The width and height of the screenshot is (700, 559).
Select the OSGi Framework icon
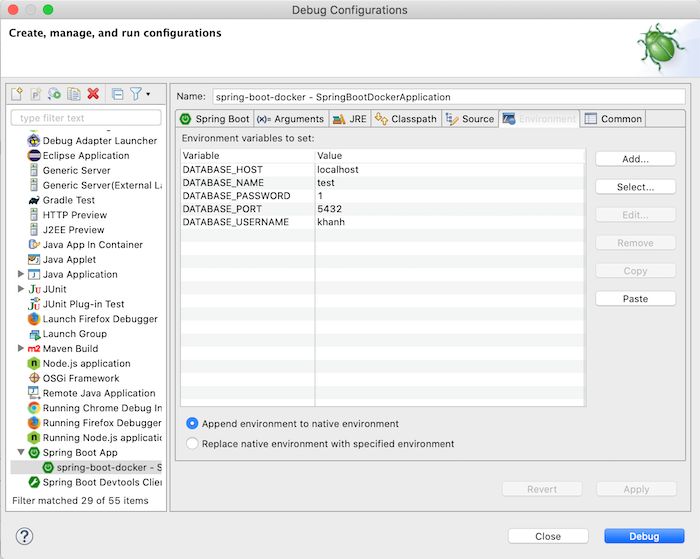coord(34,378)
